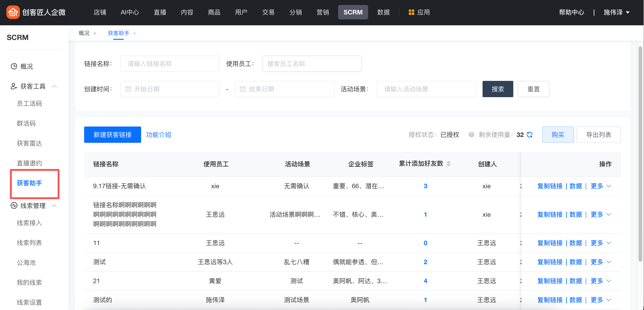Click the 购买 button
644x310 pixels.
558,135
